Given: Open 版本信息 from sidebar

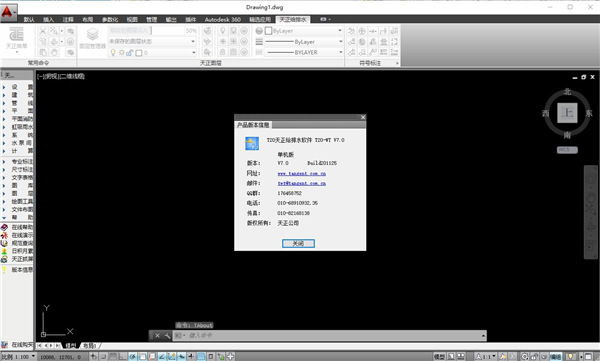Looking at the screenshot, I should click(x=17, y=270).
